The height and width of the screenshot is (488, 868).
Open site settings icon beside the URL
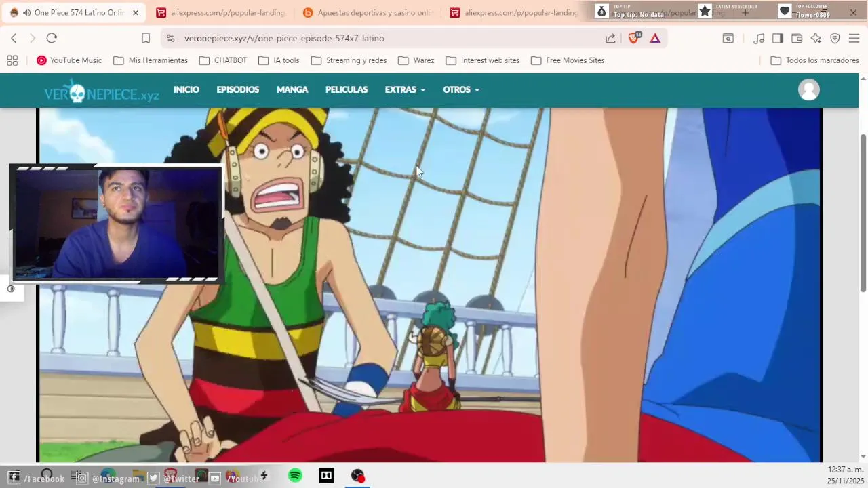pos(170,39)
